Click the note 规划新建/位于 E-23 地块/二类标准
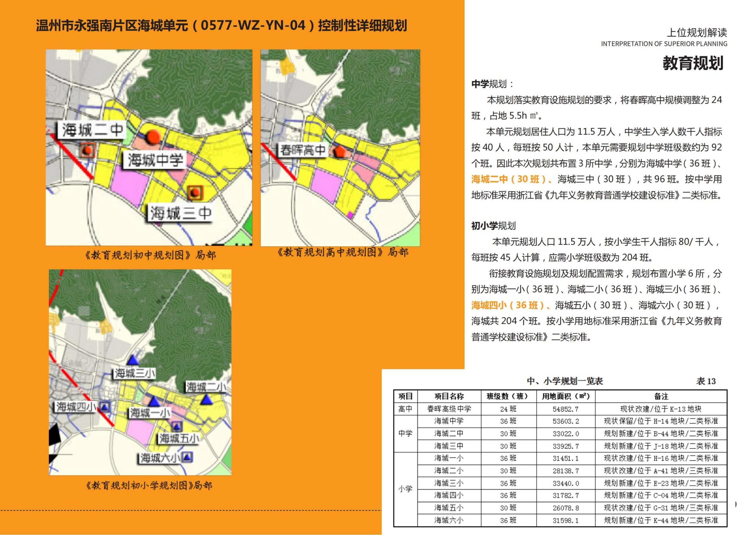 661,483
